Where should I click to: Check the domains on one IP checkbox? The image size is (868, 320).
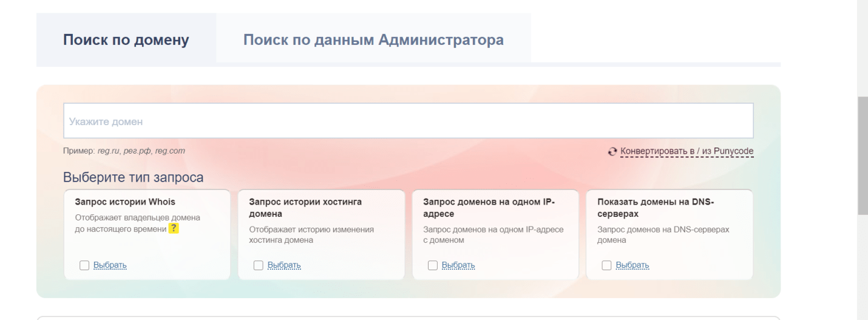click(x=433, y=265)
